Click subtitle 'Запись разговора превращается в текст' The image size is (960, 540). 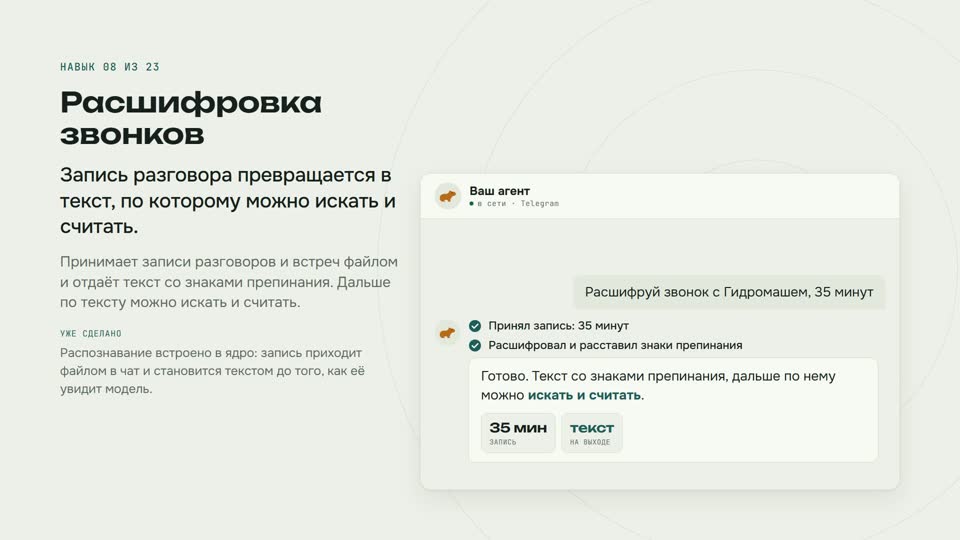pyautogui.click(x=228, y=201)
